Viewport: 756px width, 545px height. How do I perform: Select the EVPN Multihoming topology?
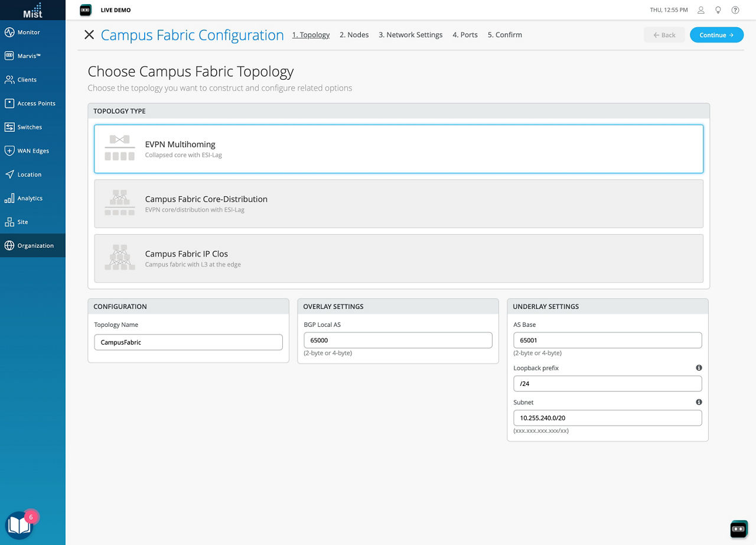pyautogui.click(x=397, y=148)
